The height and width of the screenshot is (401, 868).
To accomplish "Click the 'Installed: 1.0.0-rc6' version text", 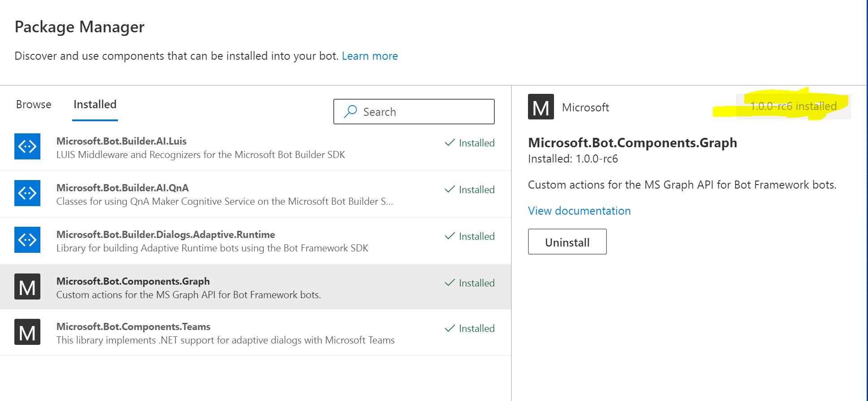I will pos(573,159).
